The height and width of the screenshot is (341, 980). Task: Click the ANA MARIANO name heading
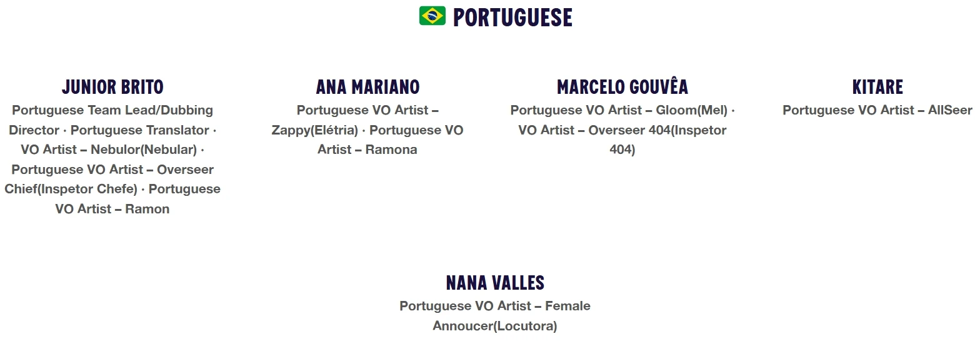(x=367, y=87)
